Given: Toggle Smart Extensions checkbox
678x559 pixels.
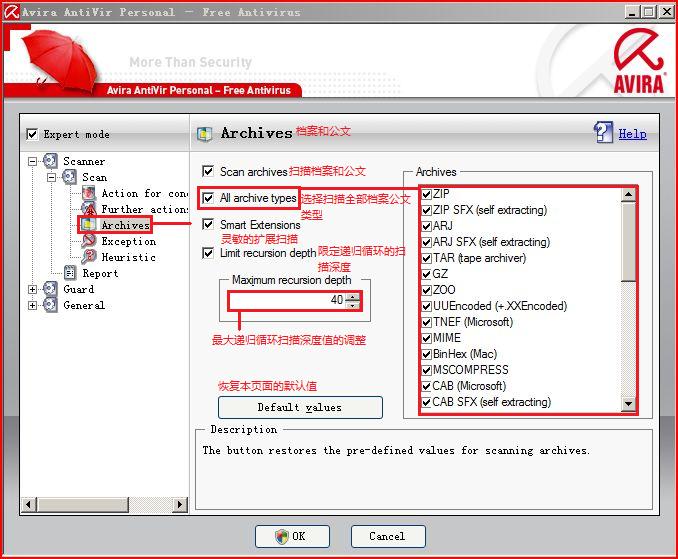Looking at the screenshot, I should click(208, 224).
